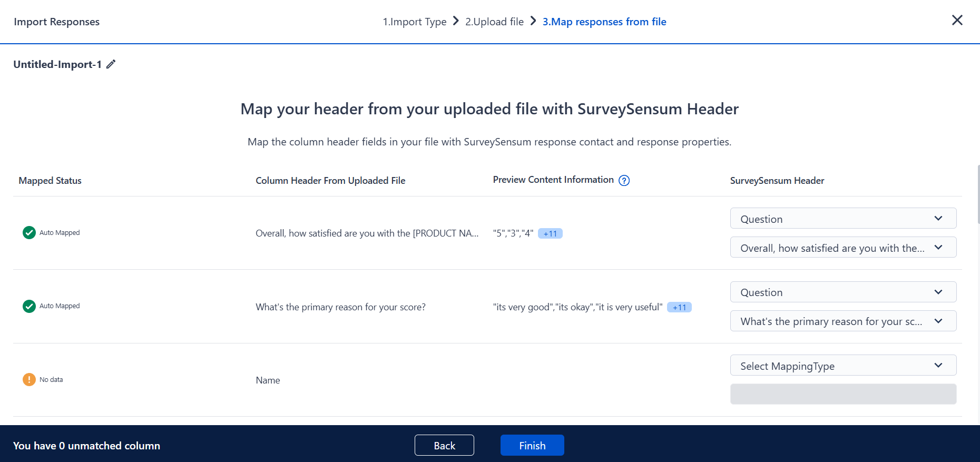Click the help icon near Preview Content Information
The image size is (980, 462).
pos(624,181)
